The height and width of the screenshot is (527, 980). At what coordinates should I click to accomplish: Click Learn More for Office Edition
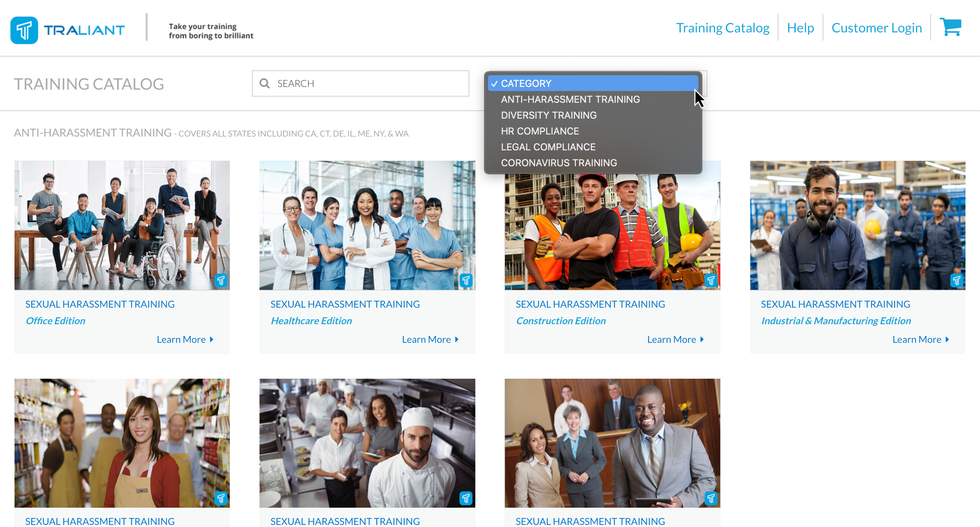click(185, 339)
